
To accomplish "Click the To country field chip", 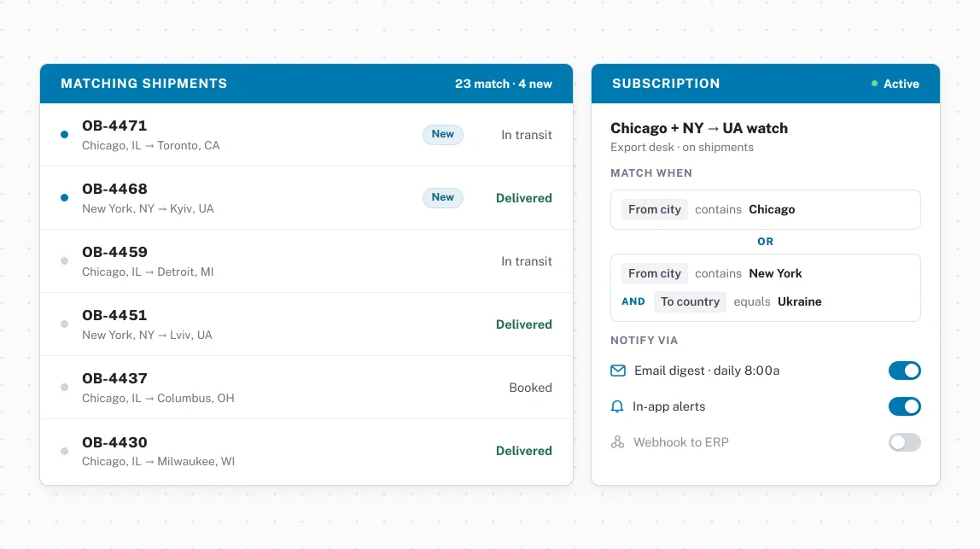I will tap(690, 301).
